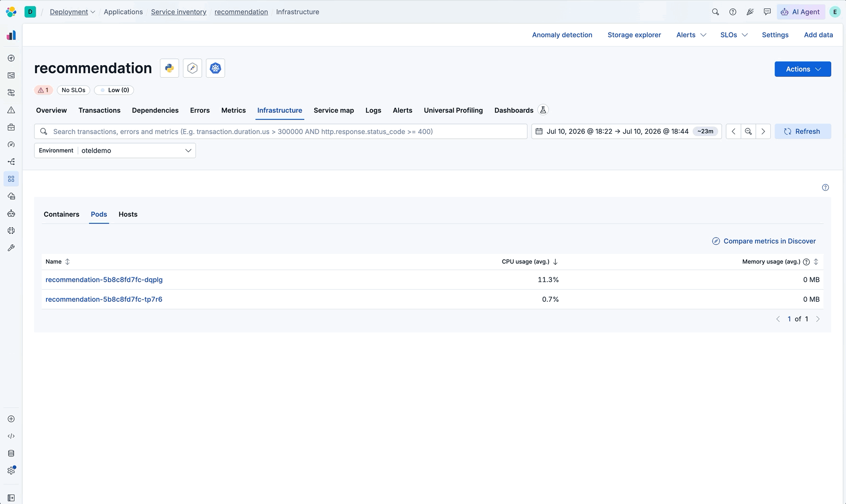
Task: Open the Actions dropdown button
Action: 802,69
